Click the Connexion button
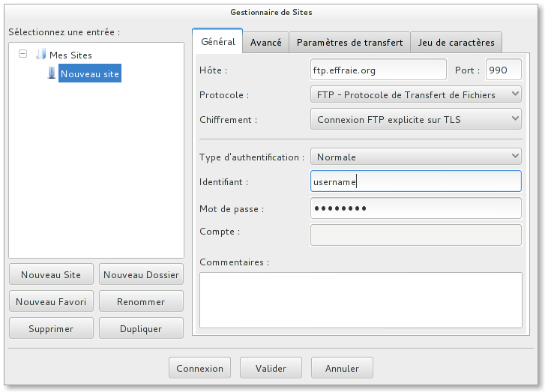This screenshot has width=545, height=392. click(200, 368)
